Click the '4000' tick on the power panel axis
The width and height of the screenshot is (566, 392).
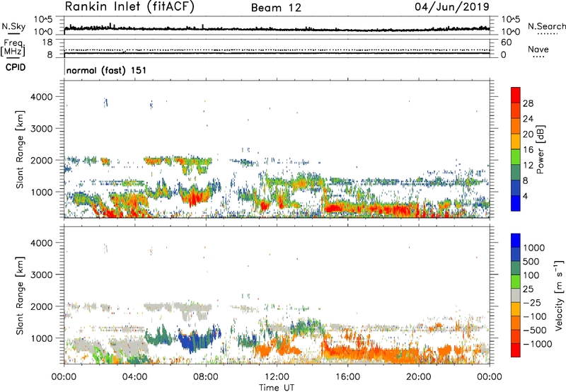coord(42,97)
